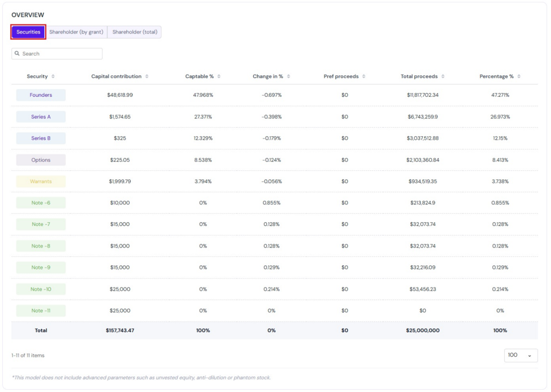Image resolution: width=551 pixels, height=392 pixels.
Task: Click the OVERVIEW heading
Action: (28, 15)
